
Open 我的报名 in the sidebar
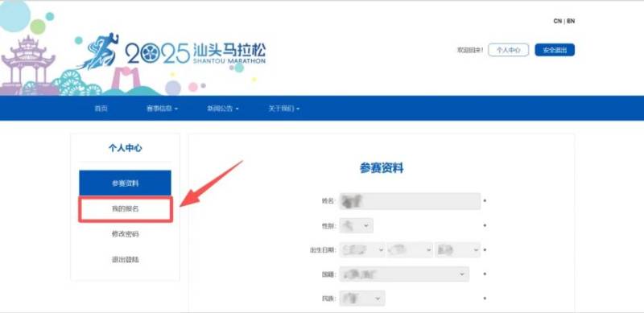coord(126,209)
